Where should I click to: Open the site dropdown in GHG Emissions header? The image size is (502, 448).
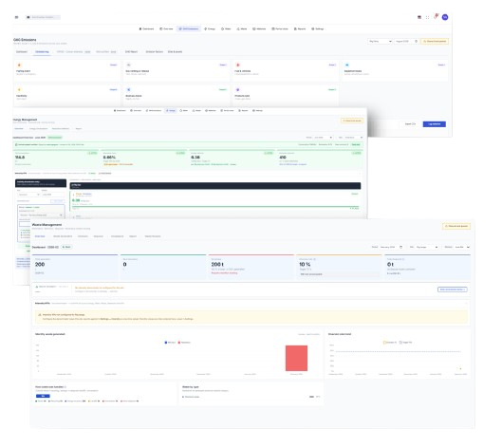click(x=380, y=42)
